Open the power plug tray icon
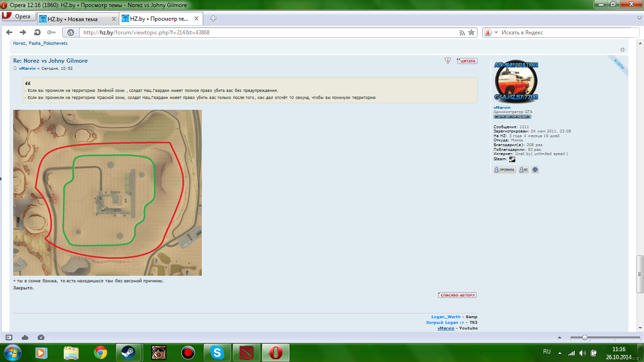The image size is (644, 362). (594, 353)
